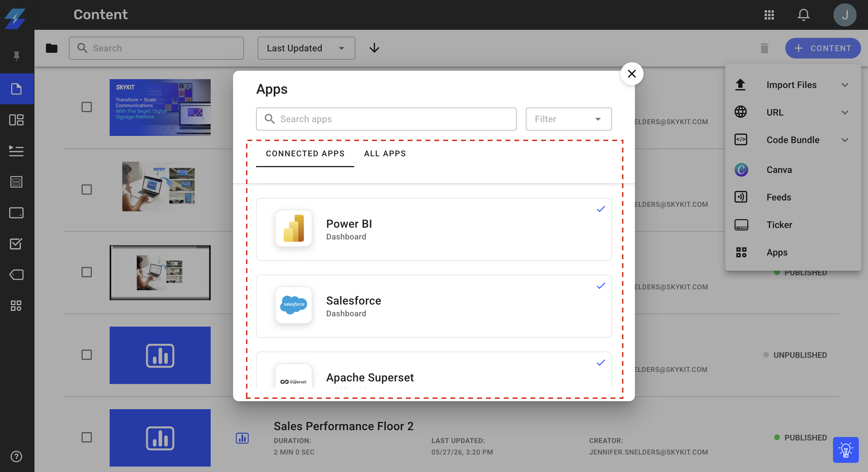The height and width of the screenshot is (472, 868).
Task: Select the Power BI Dashboard app
Action: click(x=434, y=229)
